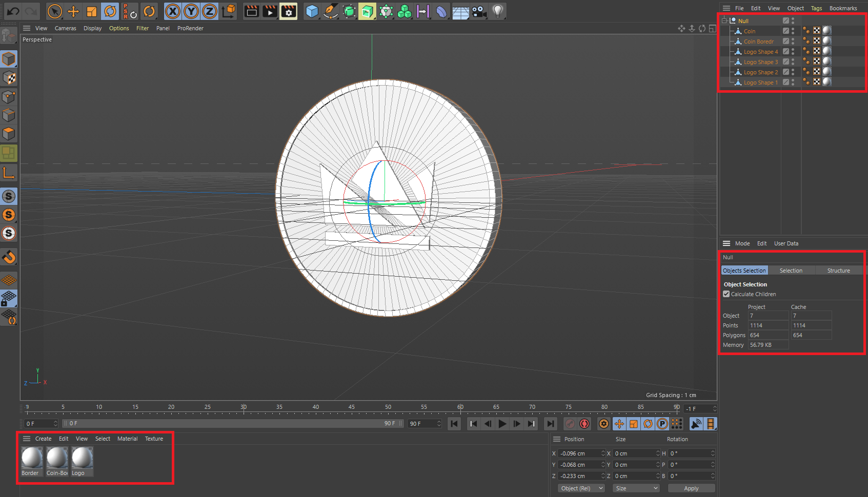Toggle X-axis lock in toolbar

(173, 11)
